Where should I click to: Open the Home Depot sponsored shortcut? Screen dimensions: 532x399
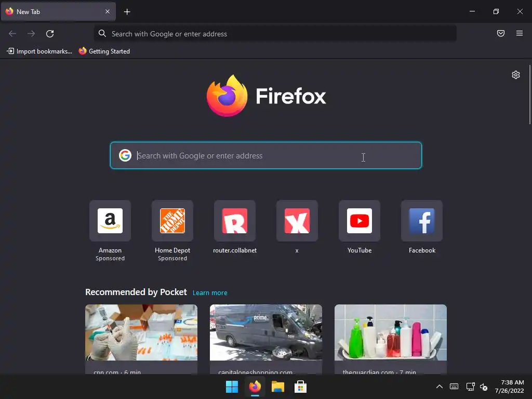(172, 221)
